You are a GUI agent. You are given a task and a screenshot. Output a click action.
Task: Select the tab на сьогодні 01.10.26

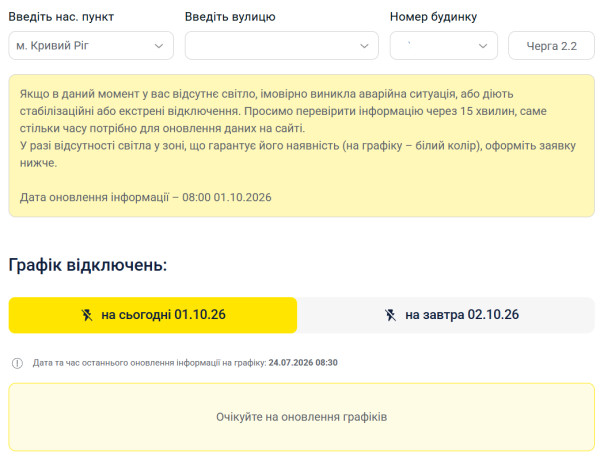point(153,315)
